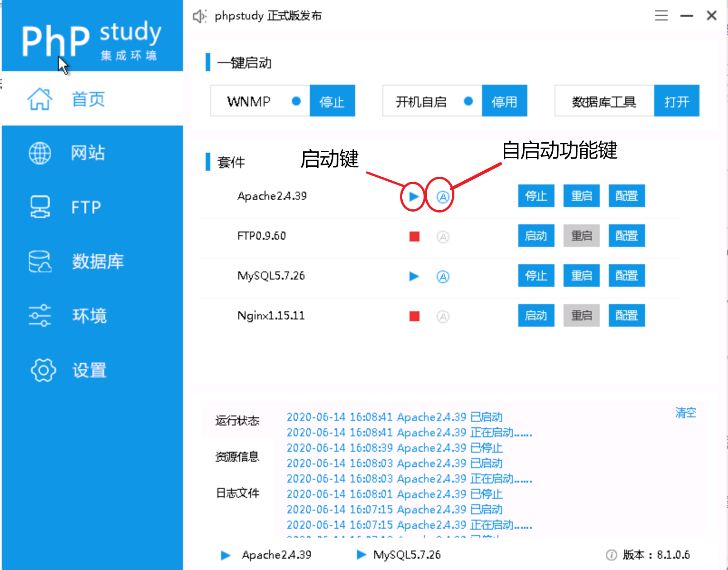This screenshot has width=728, height=570.
Task: Click MySQL5.7.26 in the bottom status bar
Action: point(406,555)
